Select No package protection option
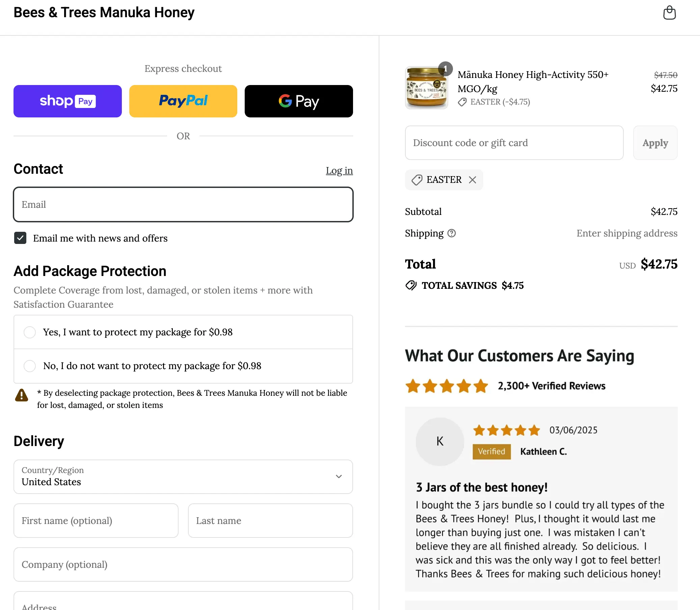This screenshot has width=700, height=610. click(x=30, y=366)
